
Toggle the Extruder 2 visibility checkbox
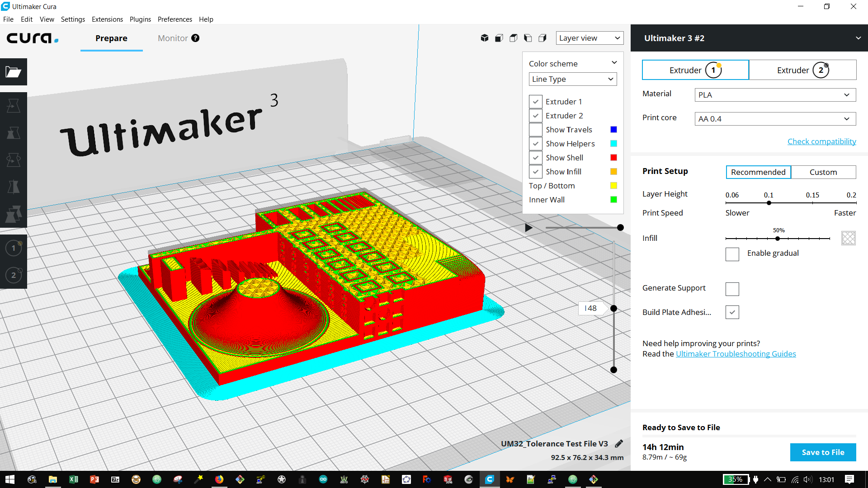536,116
